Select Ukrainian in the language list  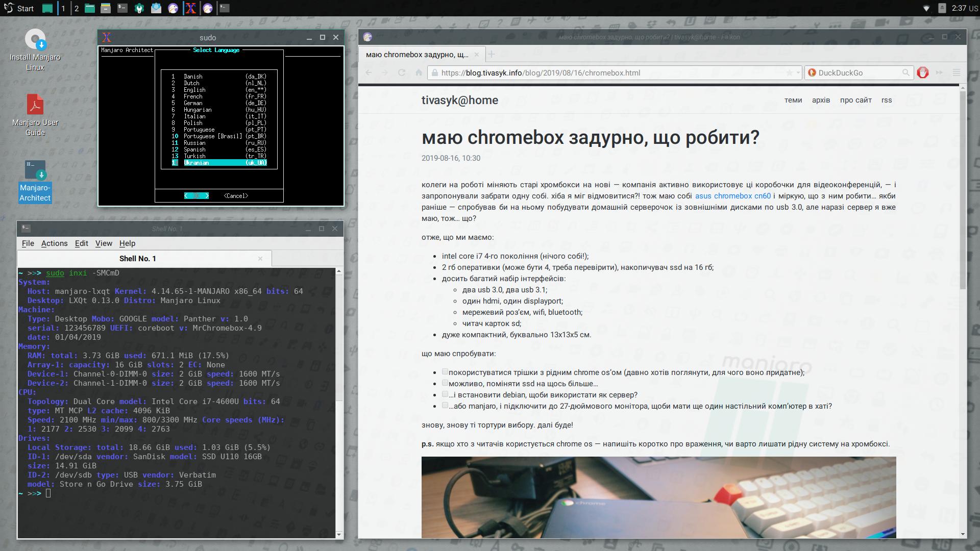pos(219,163)
